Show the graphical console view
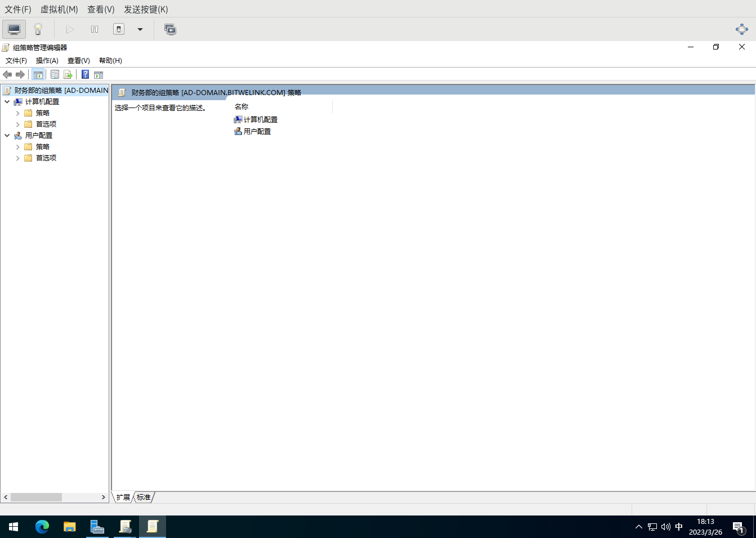 click(x=14, y=29)
